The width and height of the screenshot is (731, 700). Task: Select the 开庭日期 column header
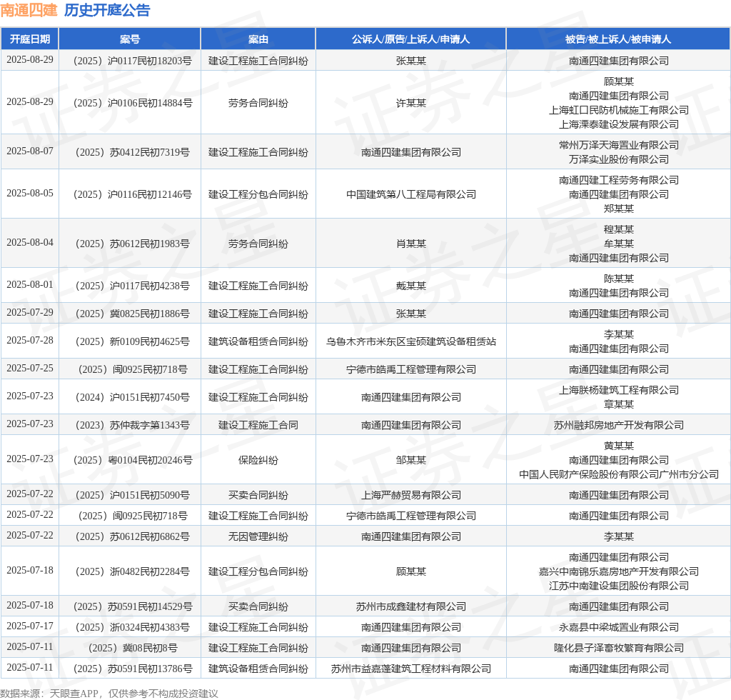tap(30, 39)
